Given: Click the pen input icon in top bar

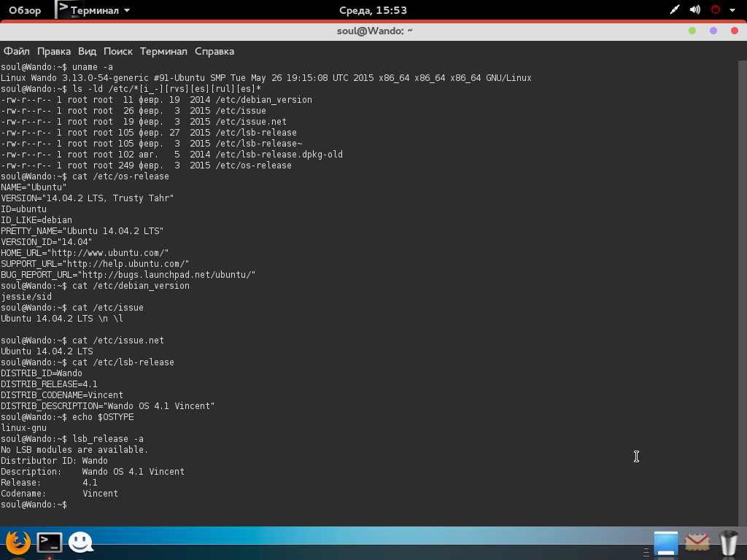Looking at the screenshot, I should point(675,10).
